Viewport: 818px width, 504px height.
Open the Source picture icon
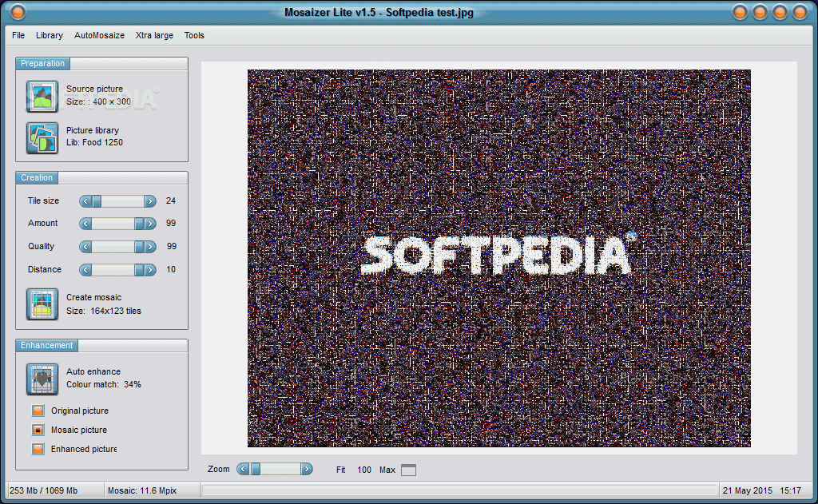pos(42,96)
